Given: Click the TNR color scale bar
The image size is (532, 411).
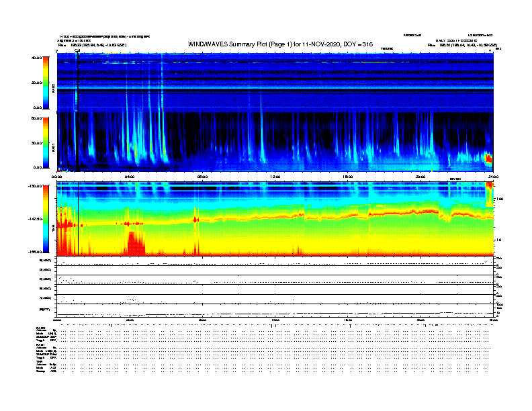Looking at the screenshot, I should pyautogui.click(x=46, y=219).
